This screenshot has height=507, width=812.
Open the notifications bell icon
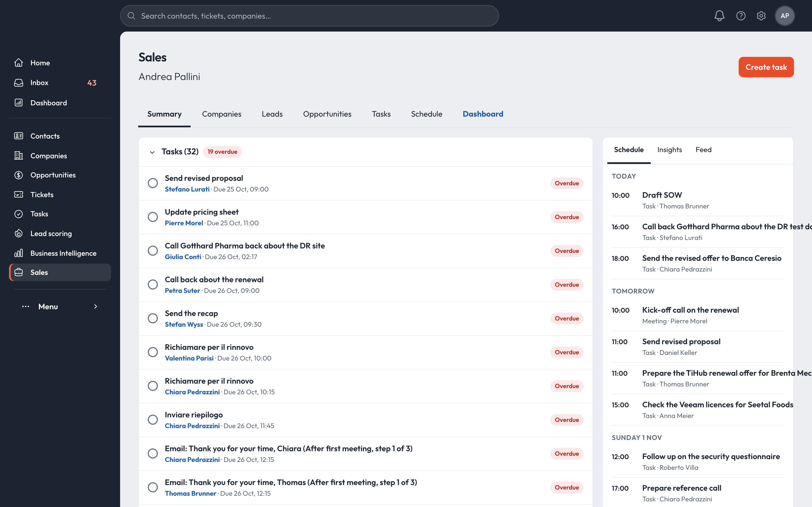tap(719, 16)
